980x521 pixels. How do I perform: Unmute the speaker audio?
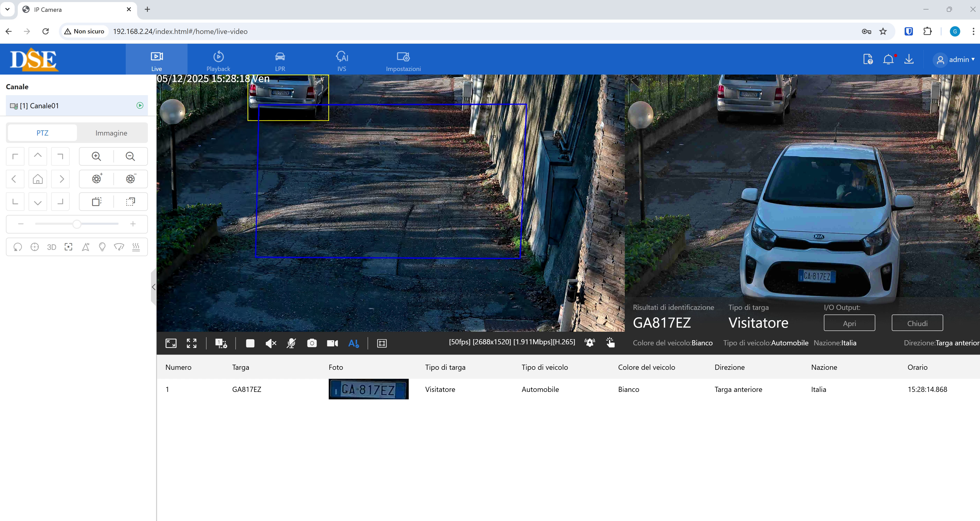click(271, 343)
